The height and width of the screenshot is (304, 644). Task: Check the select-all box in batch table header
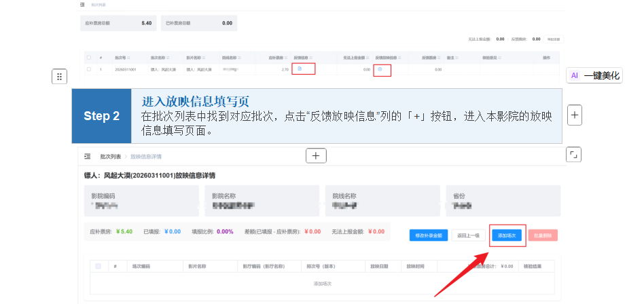point(89,58)
